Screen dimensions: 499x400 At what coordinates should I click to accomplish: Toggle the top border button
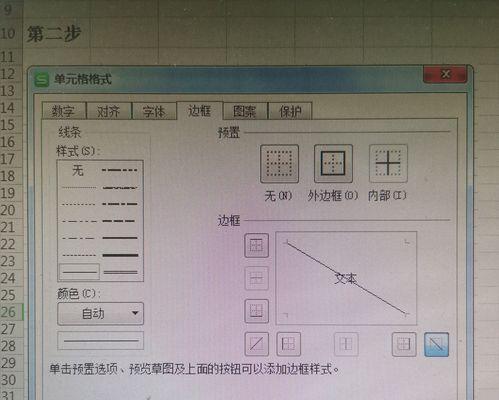[x=256, y=245]
